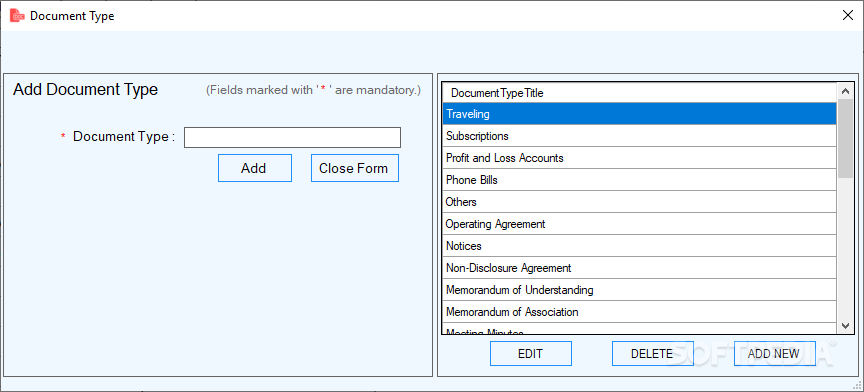The height and width of the screenshot is (392, 864).
Task: Click the ADD NEW button
Action: coord(774,353)
